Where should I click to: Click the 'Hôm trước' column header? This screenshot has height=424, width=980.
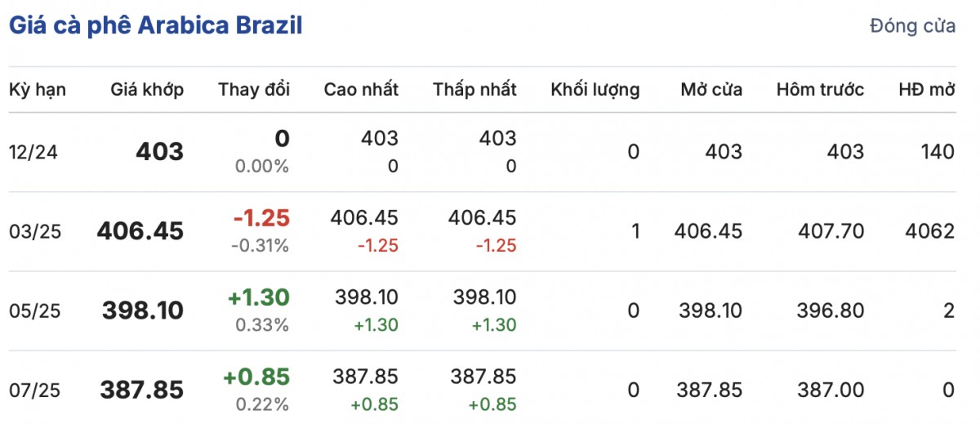tap(820, 90)
